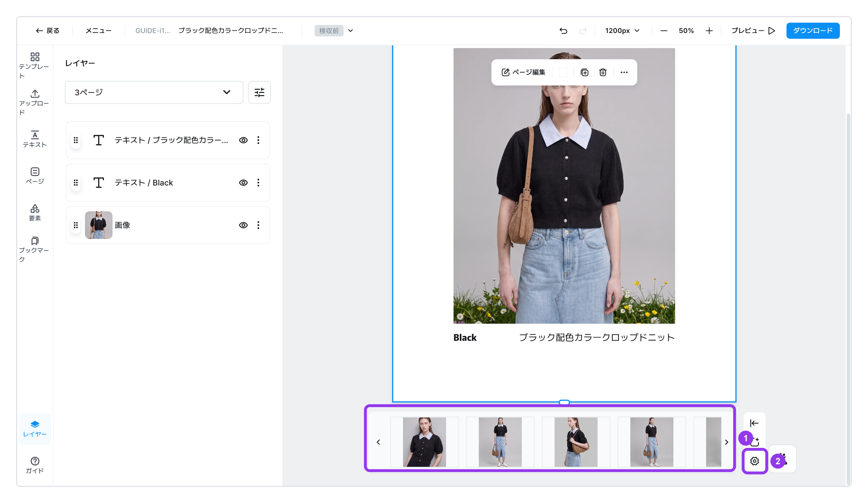
Task: Click ページ編集 in the floating toolbar
Action: (x=523, y=72)
